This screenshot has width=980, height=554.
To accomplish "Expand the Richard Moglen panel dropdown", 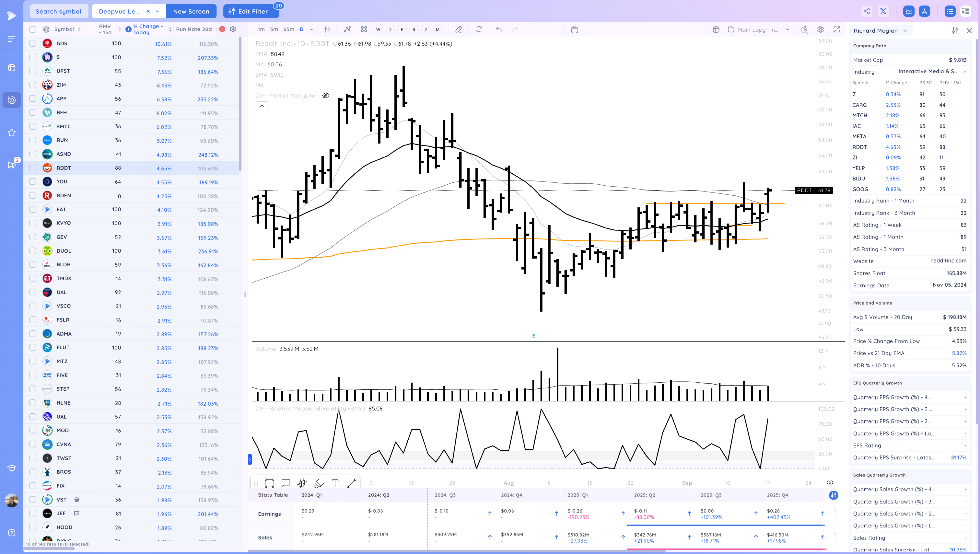I will click(905, 31).
